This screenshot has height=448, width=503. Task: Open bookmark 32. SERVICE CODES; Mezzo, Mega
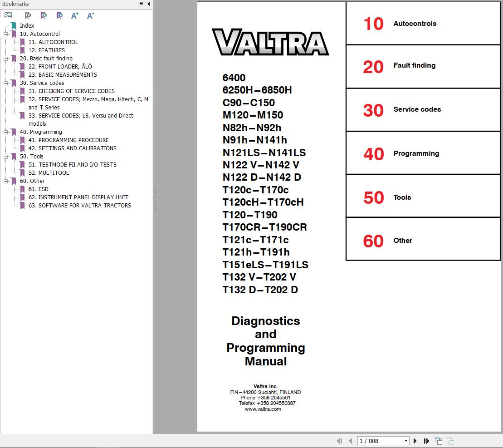click(x=88, y=103)
